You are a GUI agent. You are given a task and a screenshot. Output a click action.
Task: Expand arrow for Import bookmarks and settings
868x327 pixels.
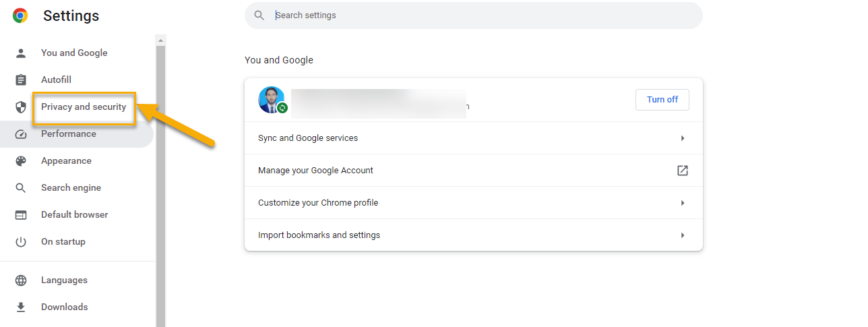point(683,235)
